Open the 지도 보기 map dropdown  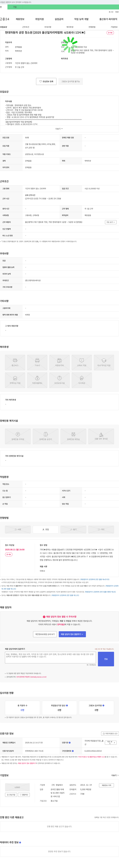[x=111, y=222]
